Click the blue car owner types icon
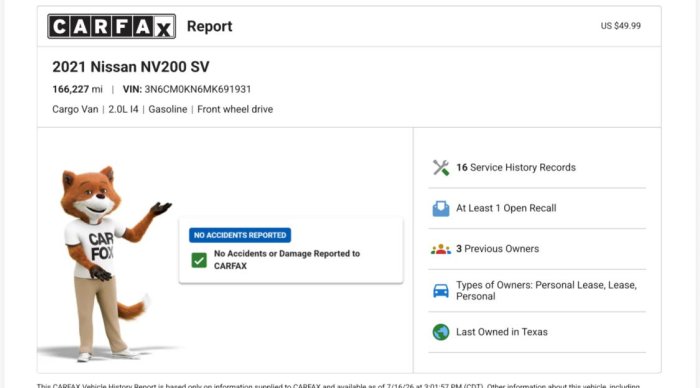This screenshot has height=388, width=700. [441, 291]
